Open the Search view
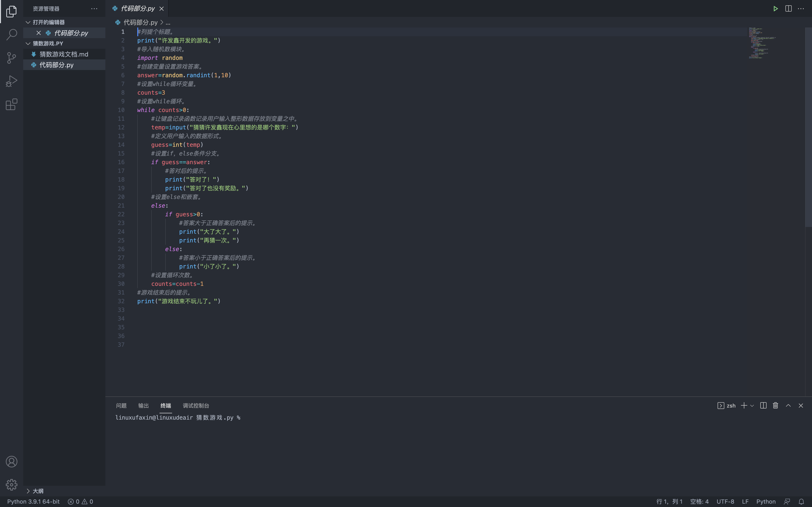Screen dimensions: 812x507 point(11,35)
